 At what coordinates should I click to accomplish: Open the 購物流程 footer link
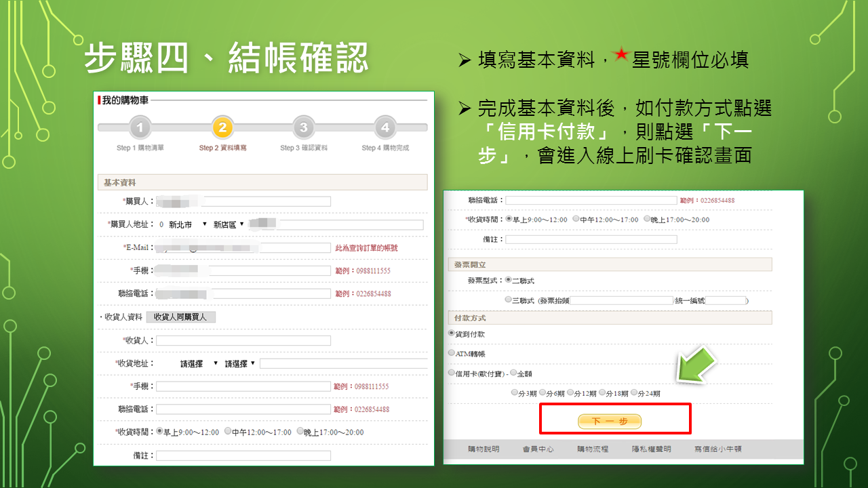tap(593, 449)
